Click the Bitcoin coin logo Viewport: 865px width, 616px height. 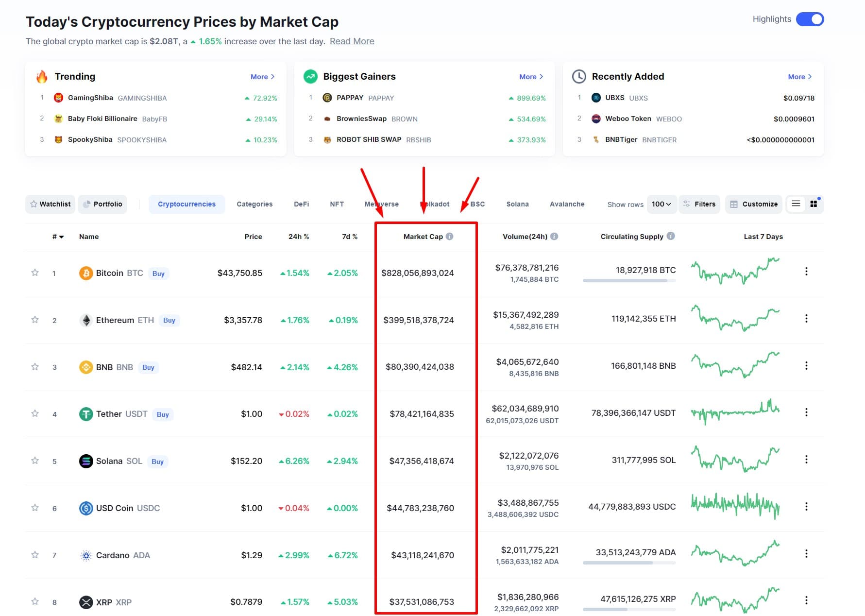pyautogui.click(x=86, y=273)
